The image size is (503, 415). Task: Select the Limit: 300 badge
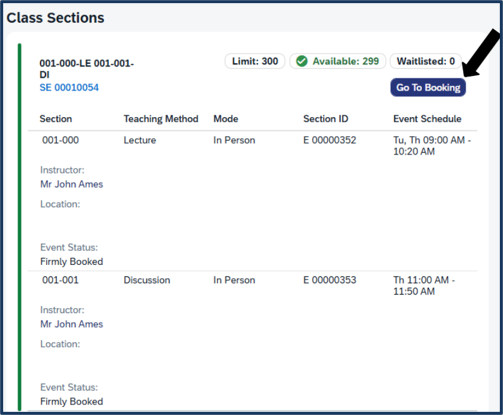(255, 61)
